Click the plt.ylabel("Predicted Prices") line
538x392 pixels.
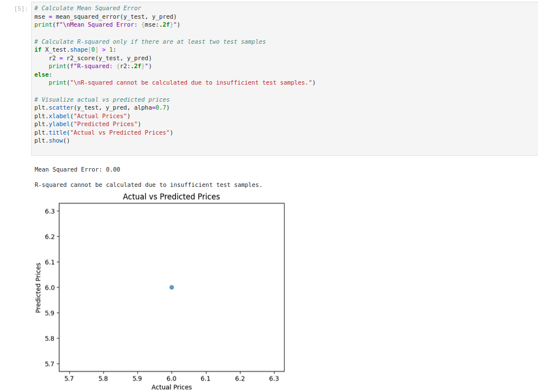click(87, 124)
